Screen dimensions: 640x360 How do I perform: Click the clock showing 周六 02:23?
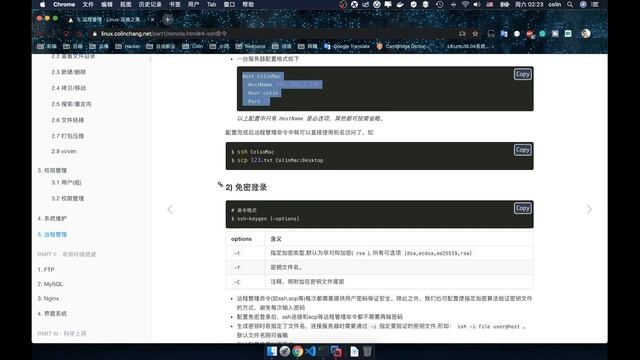pos(529,4)
